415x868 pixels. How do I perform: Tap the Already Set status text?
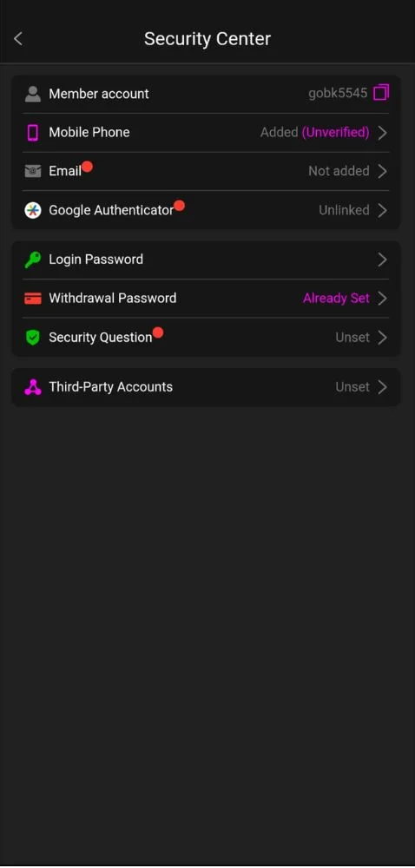(x=336, y=299)
